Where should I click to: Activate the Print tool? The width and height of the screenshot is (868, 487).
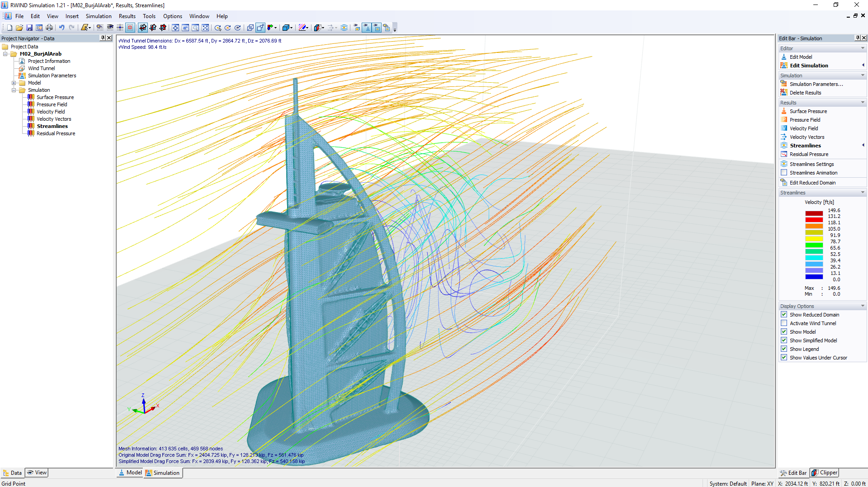coord(49,27)
